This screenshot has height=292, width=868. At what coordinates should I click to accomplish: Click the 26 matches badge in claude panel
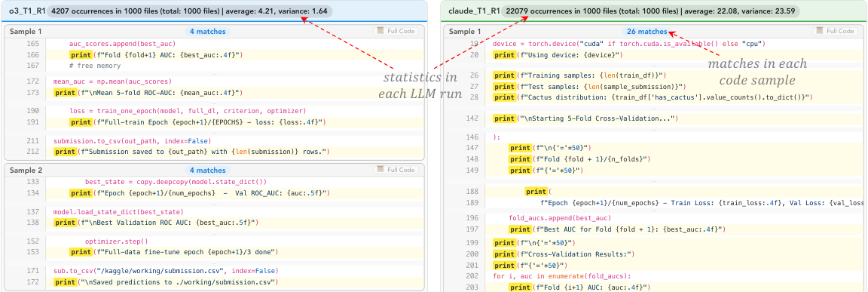pyautogui.click(x=647, y=32)
